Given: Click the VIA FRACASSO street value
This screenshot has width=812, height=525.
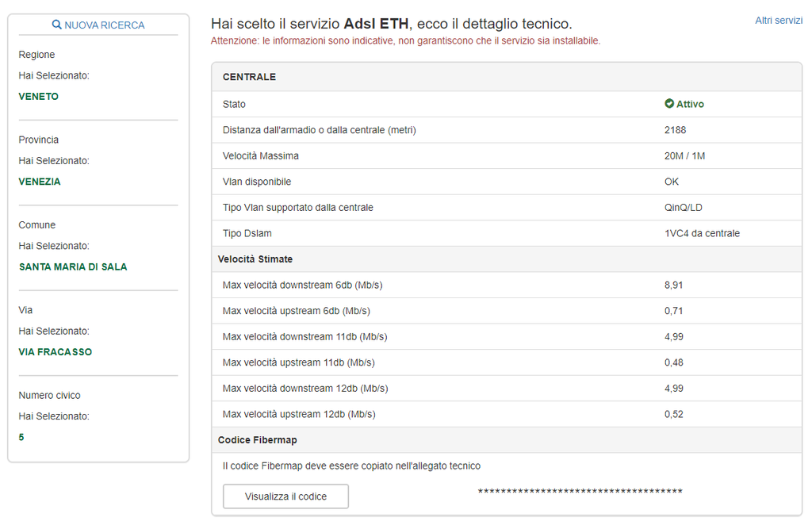Looking at the screenshot, I should click(x=56, y=352).
